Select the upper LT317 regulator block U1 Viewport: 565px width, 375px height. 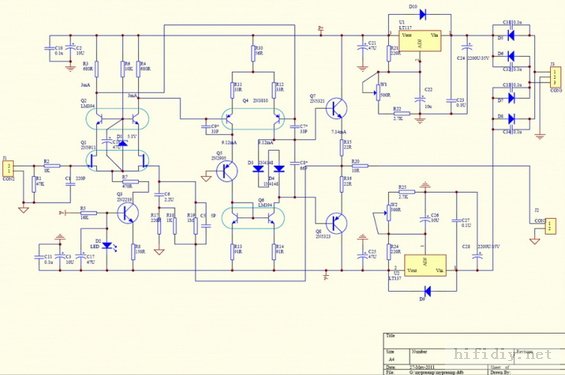[x=419, y=41]
